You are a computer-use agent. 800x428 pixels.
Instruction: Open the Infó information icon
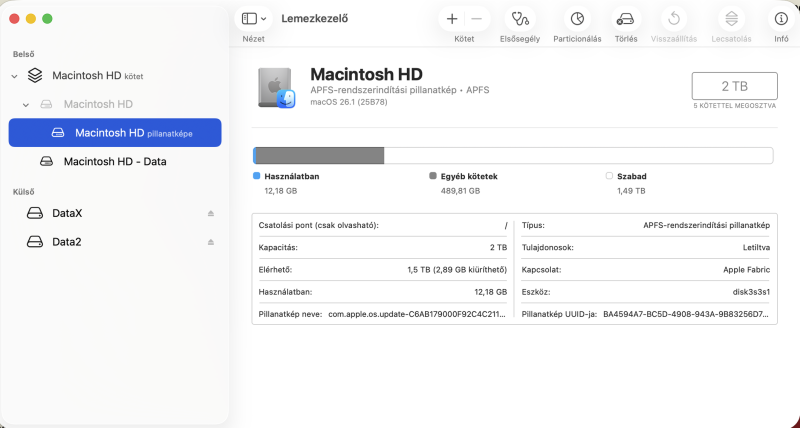click(781, 19)
